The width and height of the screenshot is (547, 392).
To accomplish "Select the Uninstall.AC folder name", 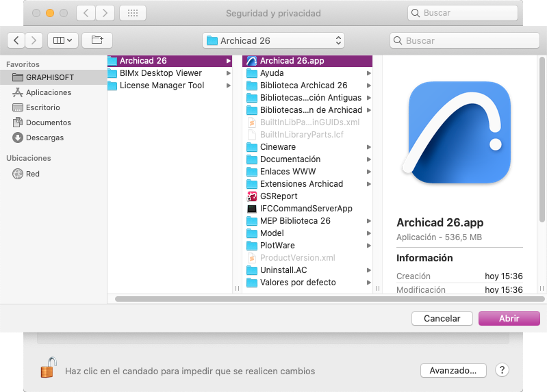I will (283, 270).
